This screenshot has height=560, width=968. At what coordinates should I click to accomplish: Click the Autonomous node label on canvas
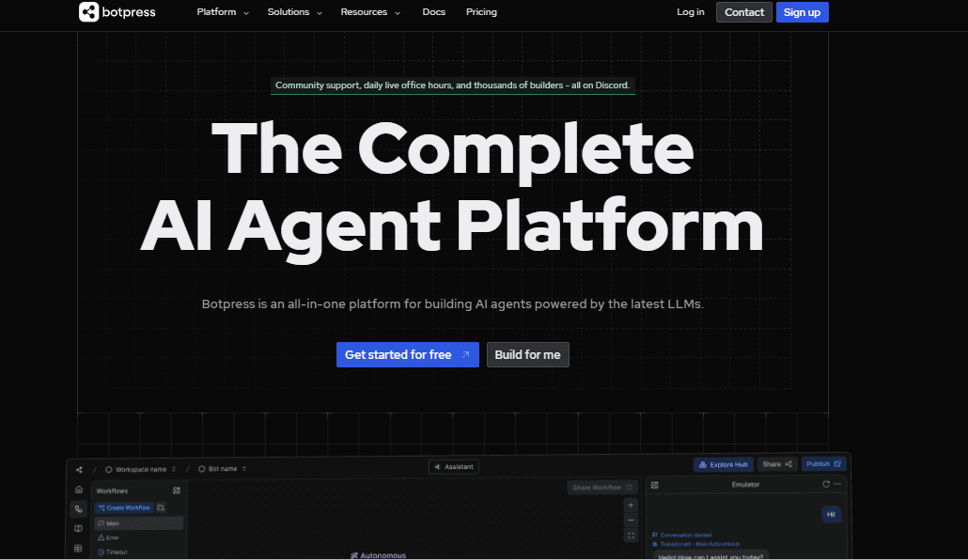(378, 555)
